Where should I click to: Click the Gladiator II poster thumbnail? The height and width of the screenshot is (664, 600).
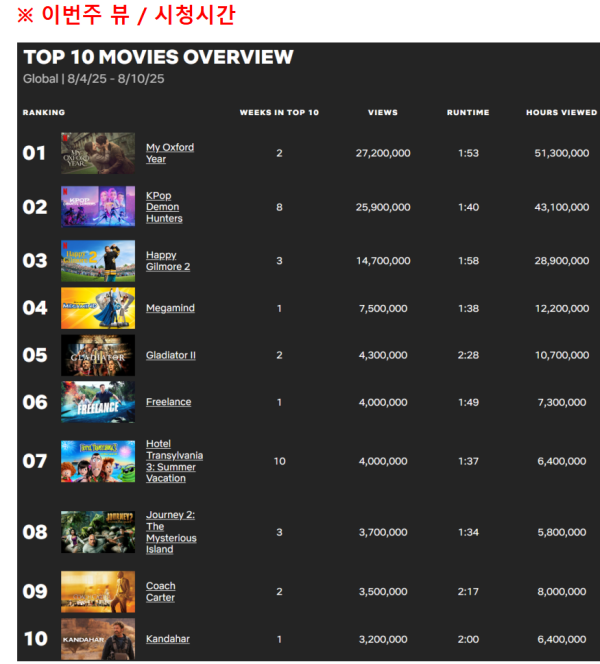point(98,355)
